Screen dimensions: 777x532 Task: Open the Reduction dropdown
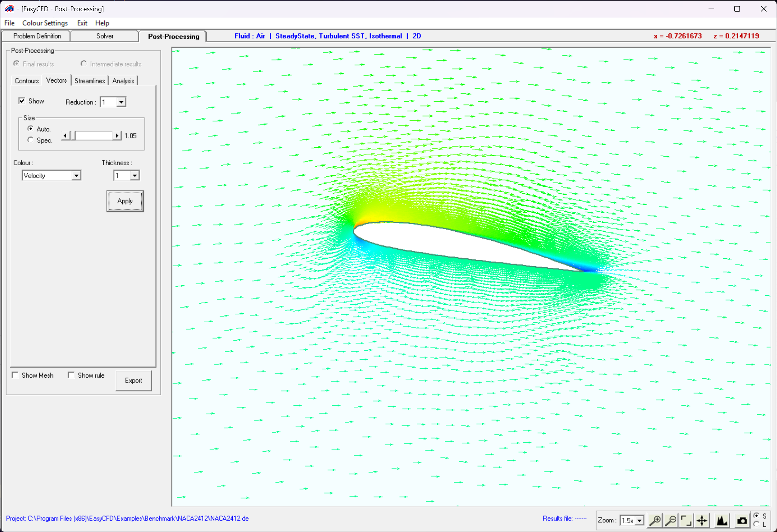113,102
